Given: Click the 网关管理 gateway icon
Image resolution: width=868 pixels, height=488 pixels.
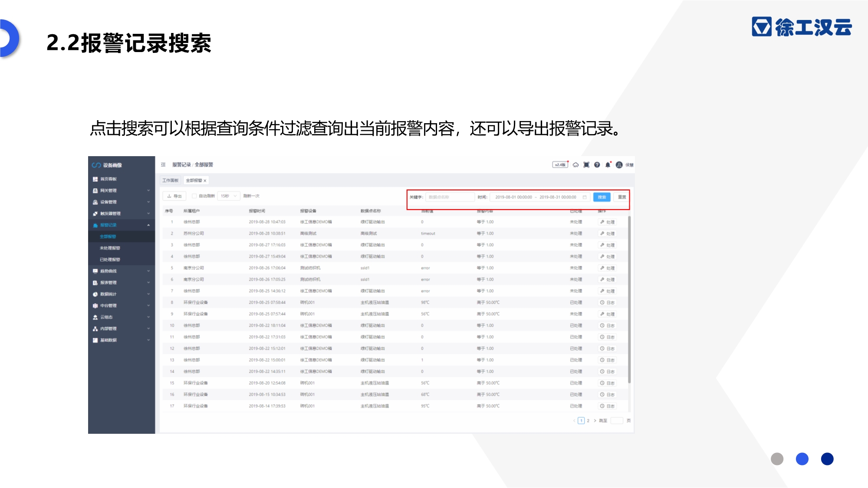Looking at the screenshot, I should 95,190.
